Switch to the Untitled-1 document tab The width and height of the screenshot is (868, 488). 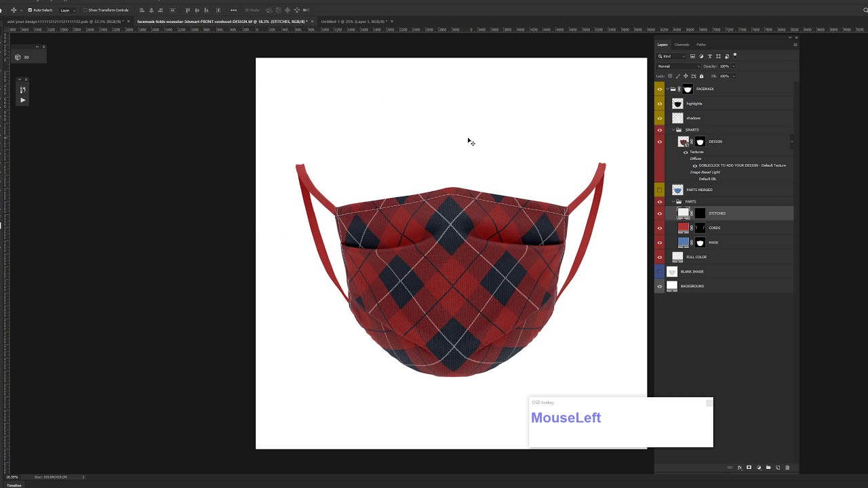pos(353,22)
